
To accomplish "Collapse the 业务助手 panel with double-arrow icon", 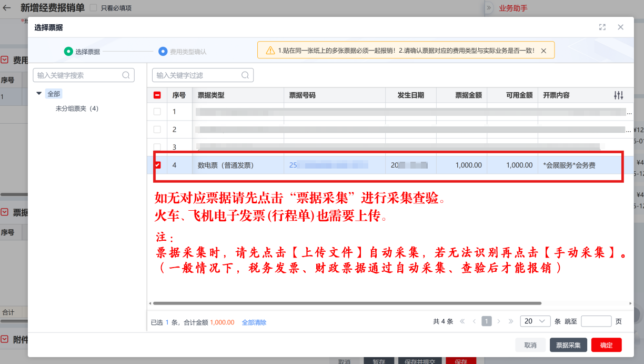I will coord(489,8).
